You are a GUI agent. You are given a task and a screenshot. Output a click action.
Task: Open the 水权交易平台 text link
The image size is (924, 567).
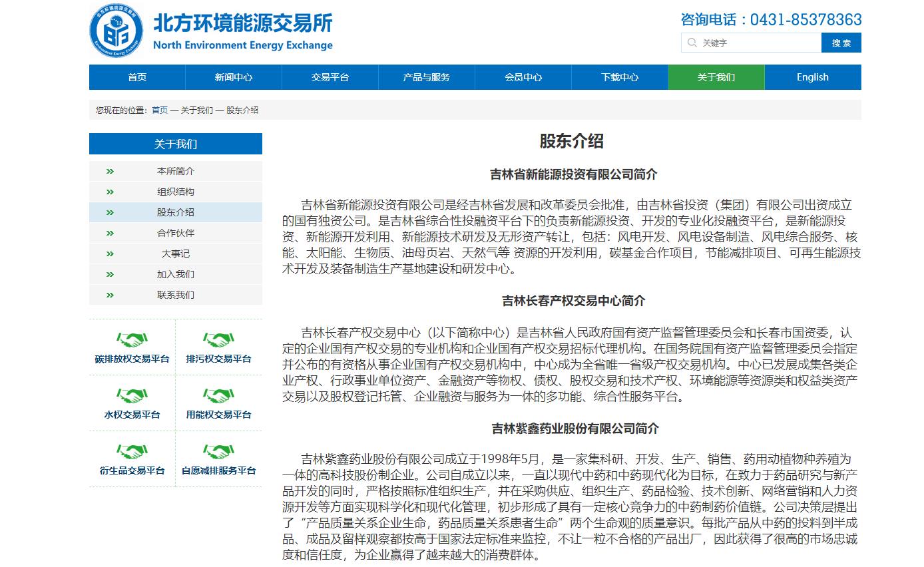click(x=132, y=415)
